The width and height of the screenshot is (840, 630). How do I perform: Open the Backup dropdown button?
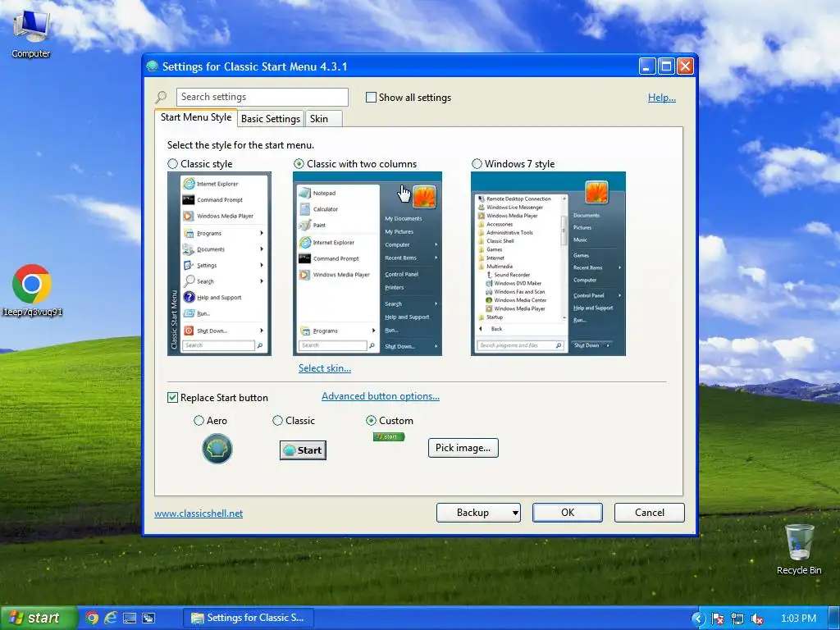point(478,513)
